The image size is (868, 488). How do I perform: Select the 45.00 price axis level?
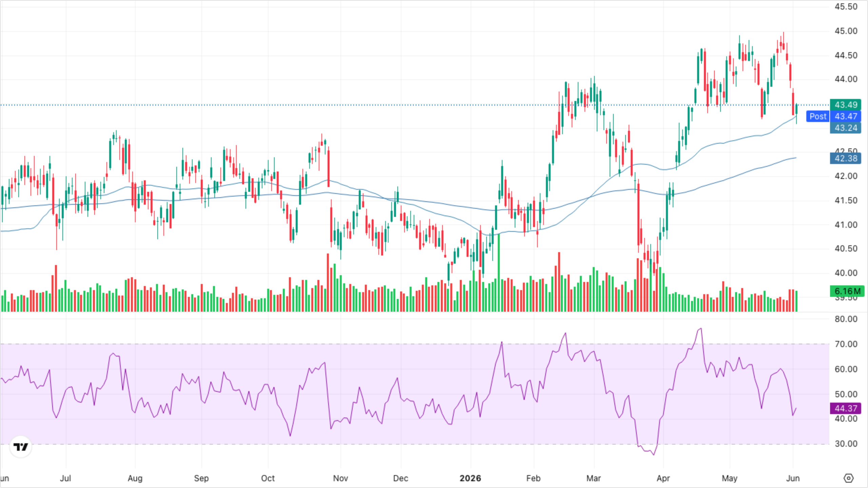[846, 31]
